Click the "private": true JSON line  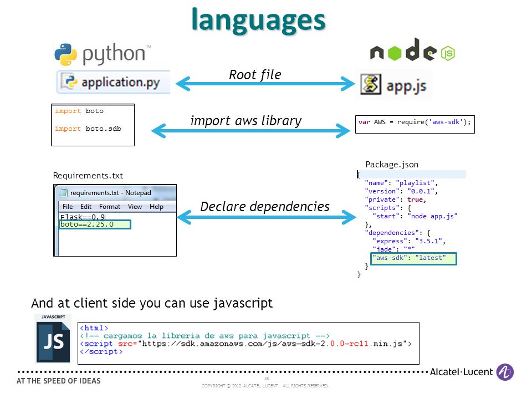pos(395,199)
